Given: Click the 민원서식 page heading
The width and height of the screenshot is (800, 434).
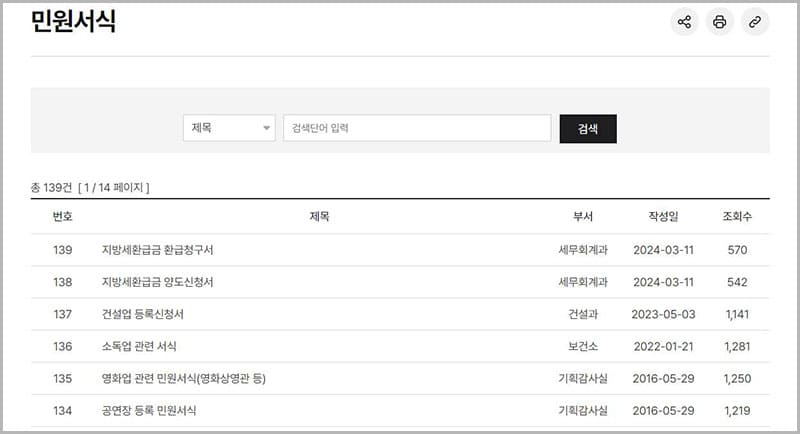Looking at the screenshot, I should (x=74, y=21).
